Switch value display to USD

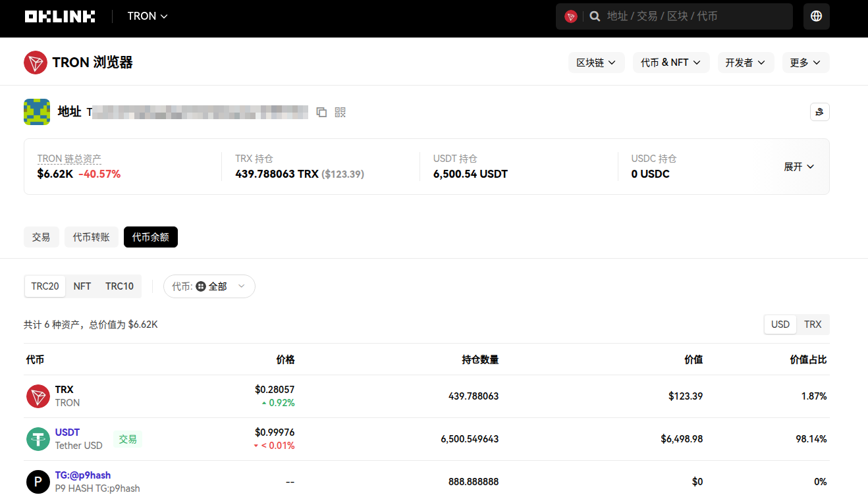[x=780, y=325]
